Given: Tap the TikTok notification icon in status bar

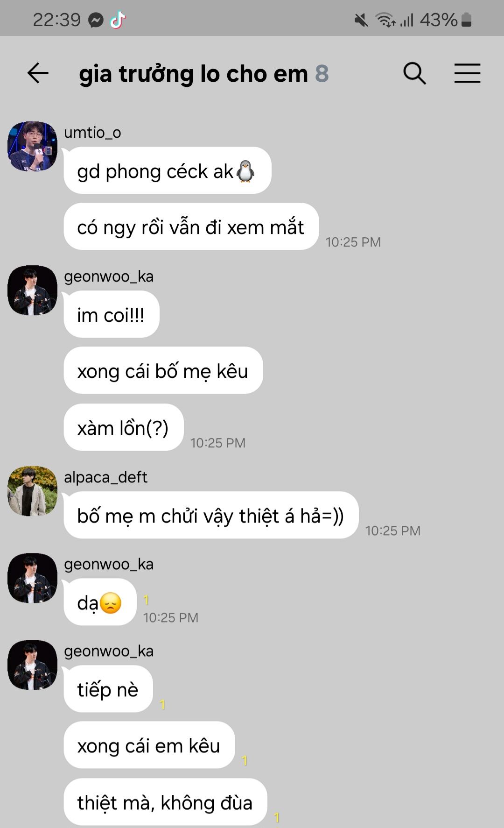Looking at the screenshot, I should pyautogui.click(x=118, y=20).
